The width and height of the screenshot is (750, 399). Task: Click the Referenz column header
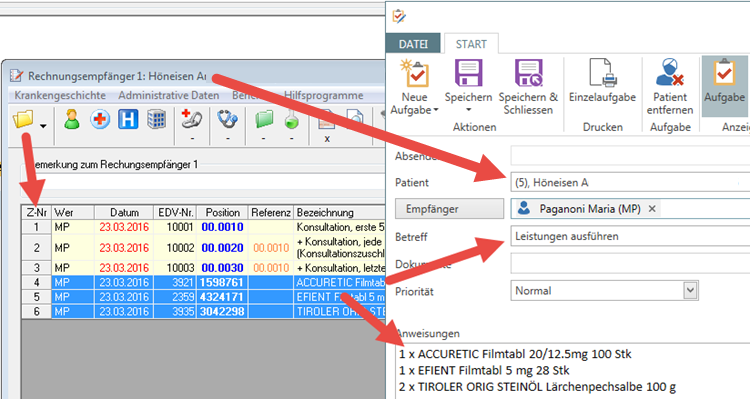pos(271,212)
